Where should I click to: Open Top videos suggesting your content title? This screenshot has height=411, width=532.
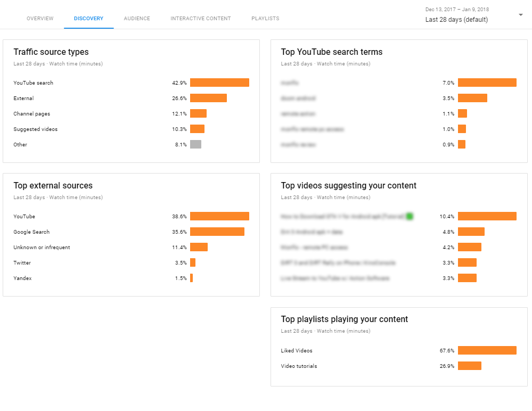348,185
